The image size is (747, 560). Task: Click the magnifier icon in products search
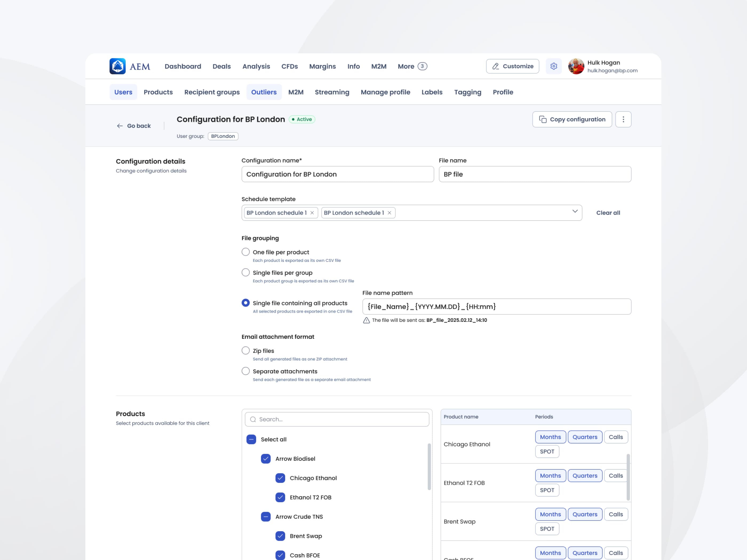(x=253, y=419)
